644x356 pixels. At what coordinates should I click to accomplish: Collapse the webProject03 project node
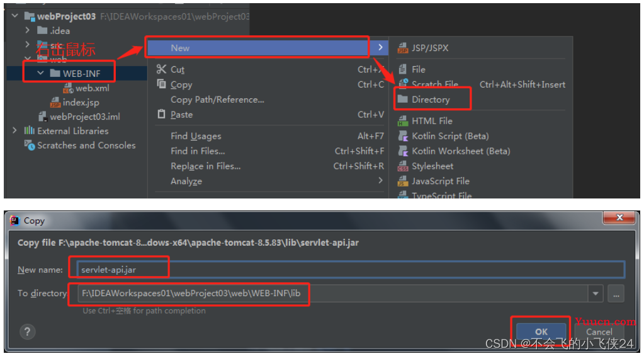click(15, 16)
